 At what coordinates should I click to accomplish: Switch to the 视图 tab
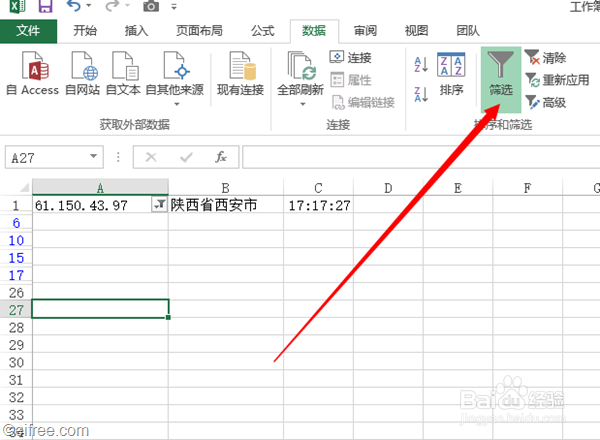pyautogui.click(x=416, y=31)
